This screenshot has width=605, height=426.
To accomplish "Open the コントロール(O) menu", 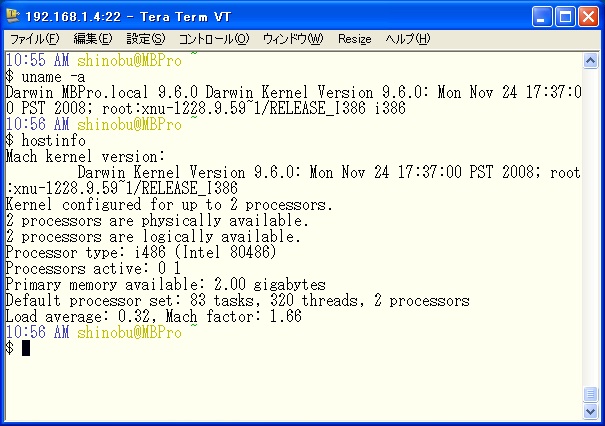I will [214, 39].
